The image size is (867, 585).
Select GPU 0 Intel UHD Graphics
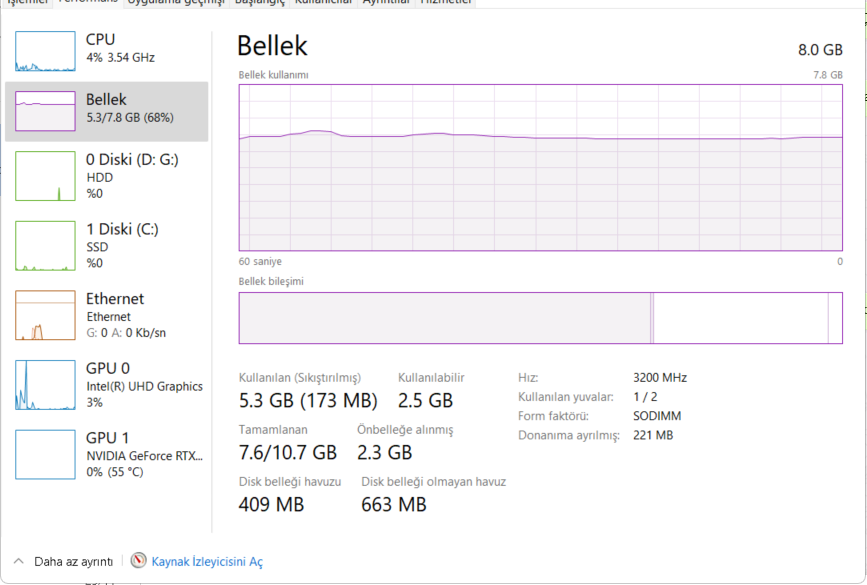[107, 385]
